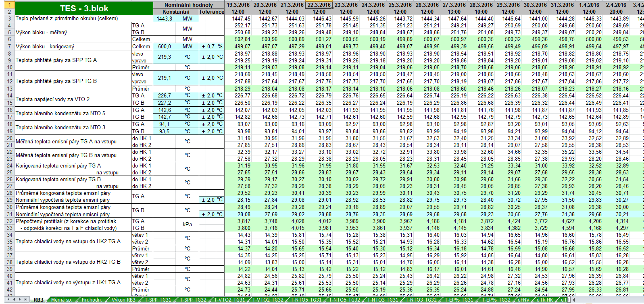The width and height of the screenshot is (644, 304).
Task: Click the 'Tolerance' column header cell
Action: pyautogui.click(x=212, y=12)
